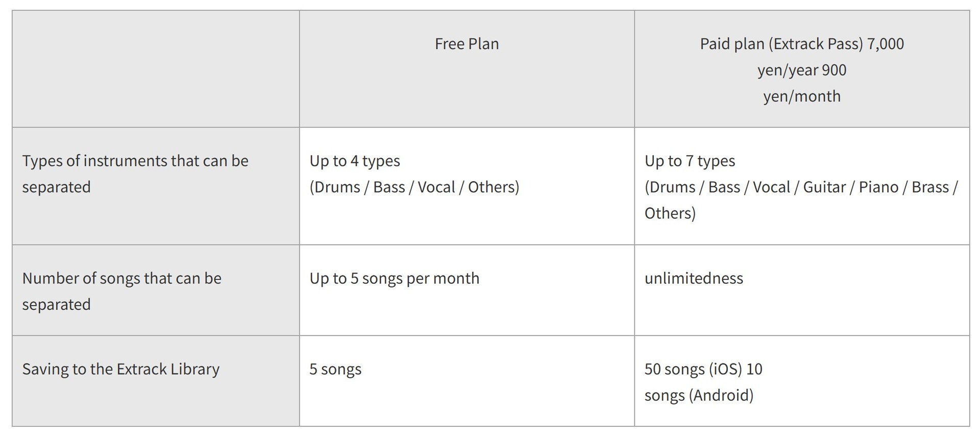
Task: Click 'Saving to the Extrack Library' row label
Action: pyautogui.click(x=120, y=369)
